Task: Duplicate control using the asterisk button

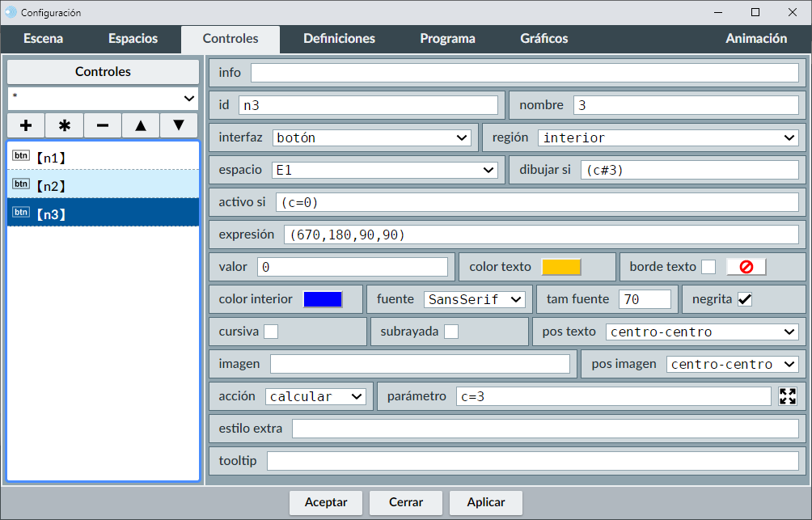Action: click(65, 125)
